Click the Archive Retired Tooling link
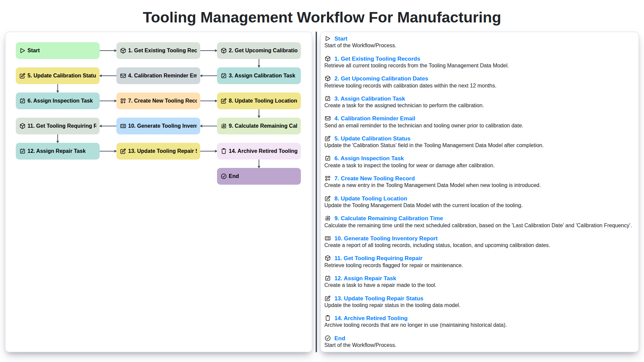The width and height of the screenshot is (644, 362). click(x=371, y=318)
